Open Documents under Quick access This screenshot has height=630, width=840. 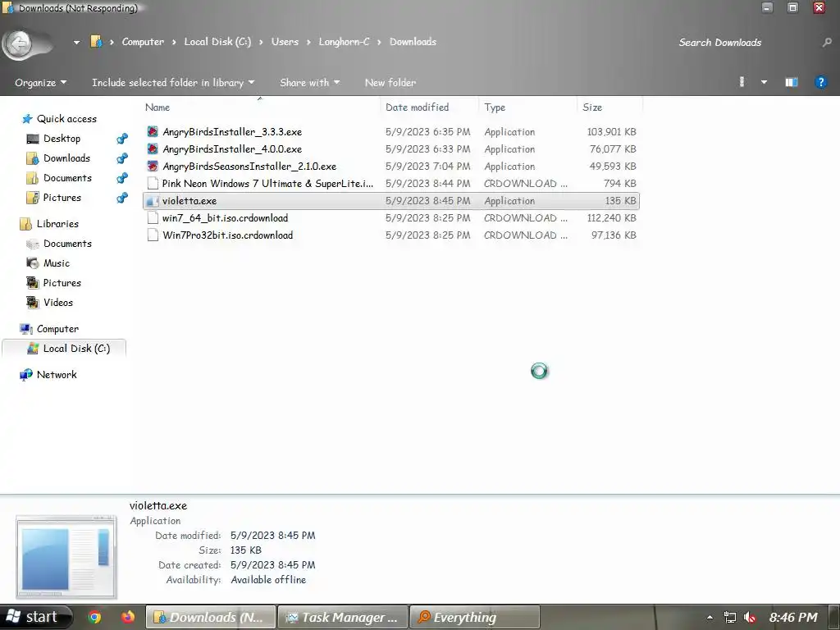pos(67,178)
